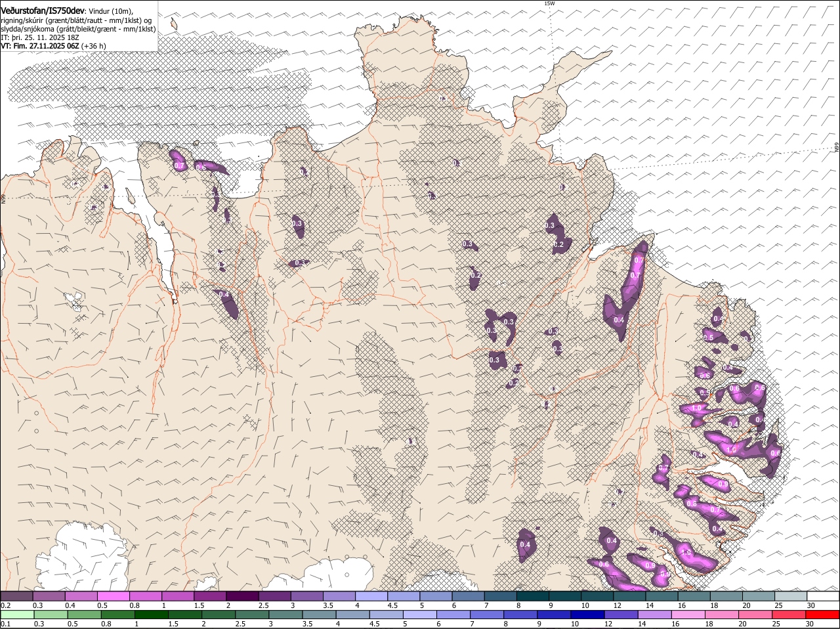Viewport: 840px width, 629px height.
Task: Click the 1.5 swatch in the upper snow scale
Action: tap(210, 596)
